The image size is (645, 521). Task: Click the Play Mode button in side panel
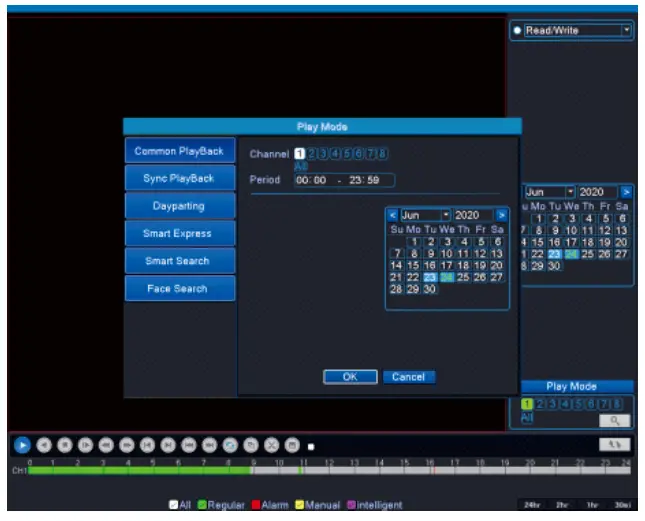click(x=577, y=386)
